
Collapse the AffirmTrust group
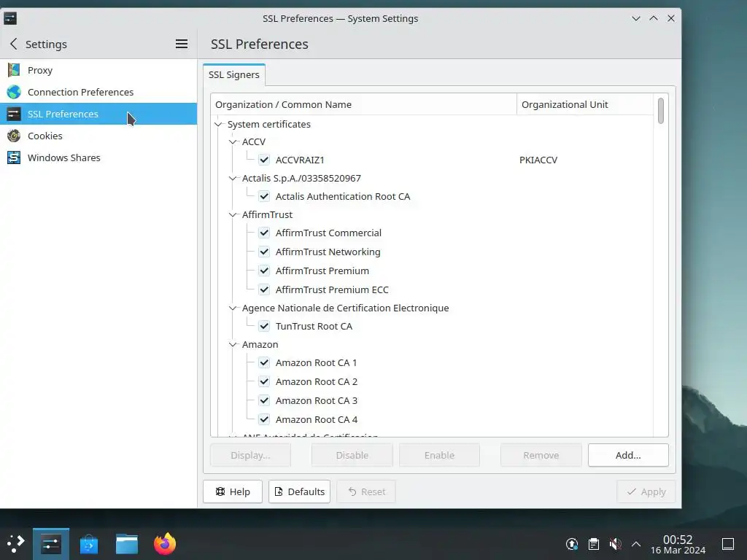click(x=233, y=215)
